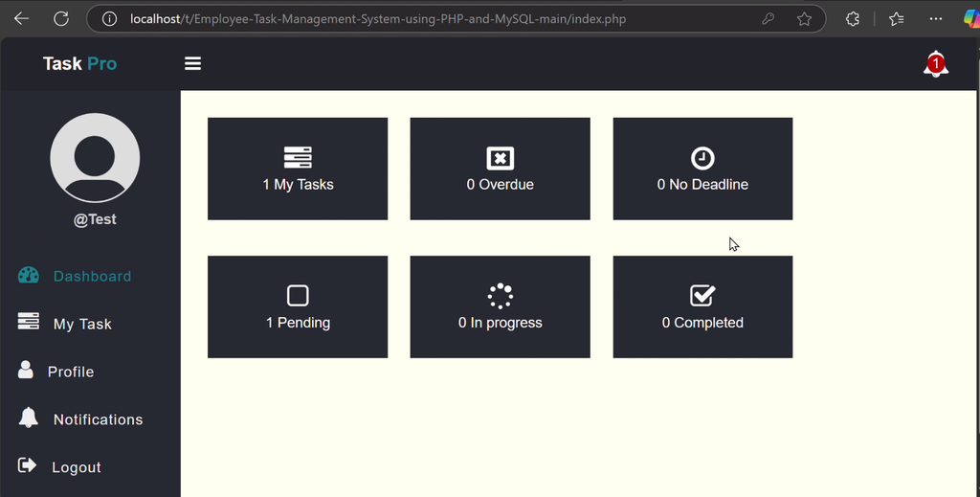Open the notification bell in the header

click(936, 65)
